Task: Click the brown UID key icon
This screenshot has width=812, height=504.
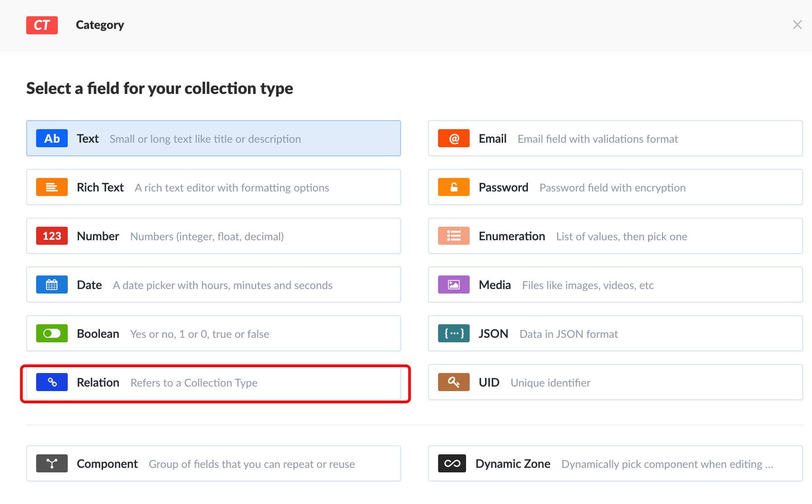Action: tap(454, 382)
